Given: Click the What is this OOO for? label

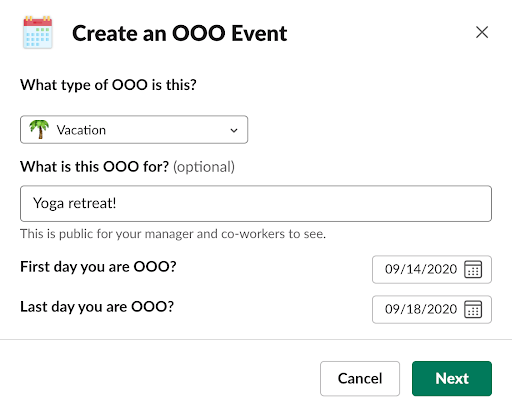Looking at the screenshot, I should (x=95, y=166).
